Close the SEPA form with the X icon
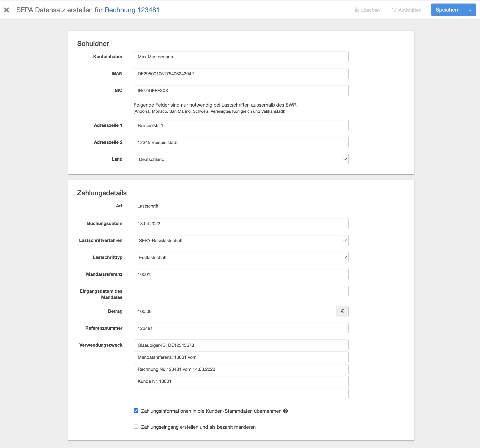 7,10
